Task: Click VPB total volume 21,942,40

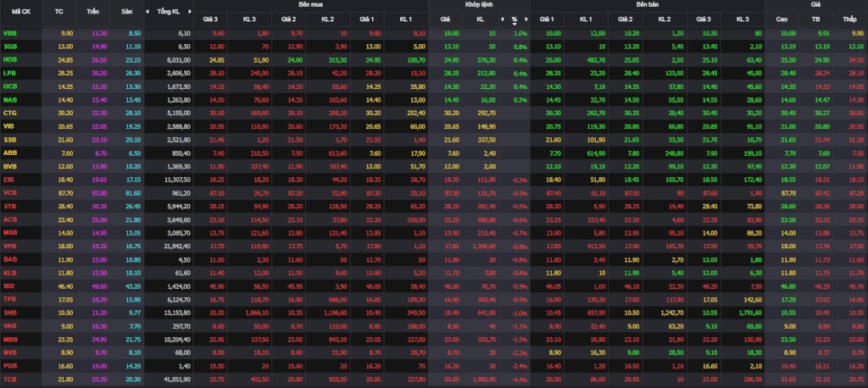Action: point(178,247)
